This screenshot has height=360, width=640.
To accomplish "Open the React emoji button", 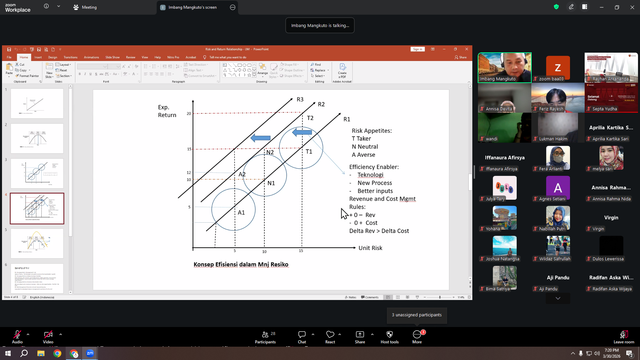I will [x=330, y=337].
